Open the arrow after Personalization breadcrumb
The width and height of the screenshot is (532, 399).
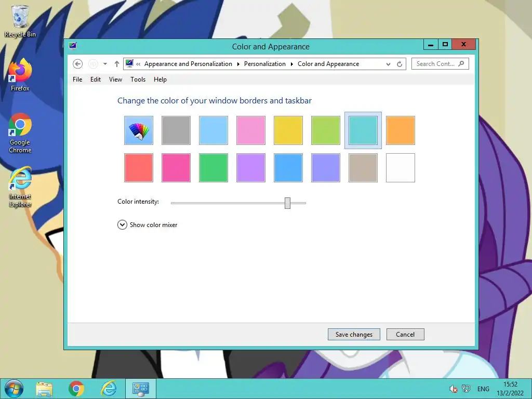292,64
